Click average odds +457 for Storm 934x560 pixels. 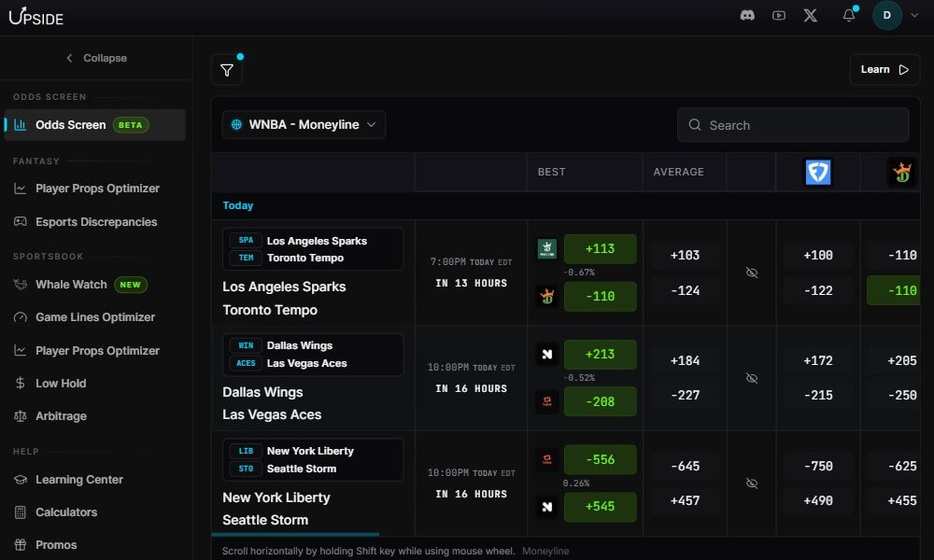pyautogui.click(x=685, y=501)
